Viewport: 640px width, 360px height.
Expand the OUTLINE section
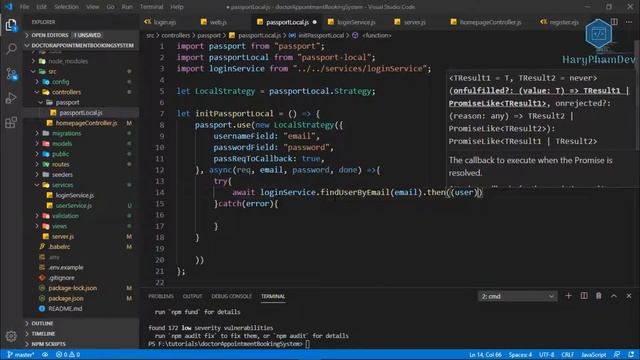81,323
